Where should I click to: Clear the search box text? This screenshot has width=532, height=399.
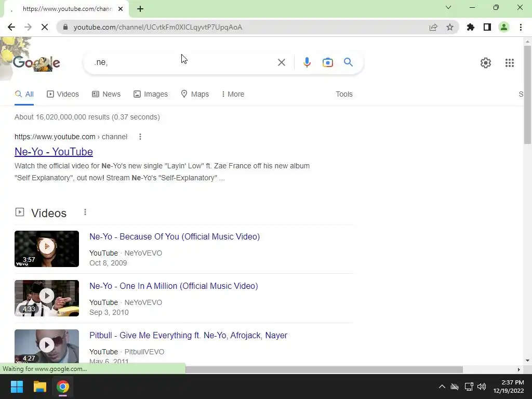(x=281, y=62)
